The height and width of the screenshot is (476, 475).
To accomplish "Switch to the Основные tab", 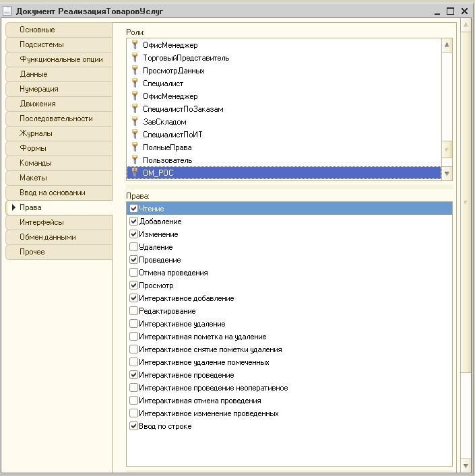I will [x=59, y=30].
